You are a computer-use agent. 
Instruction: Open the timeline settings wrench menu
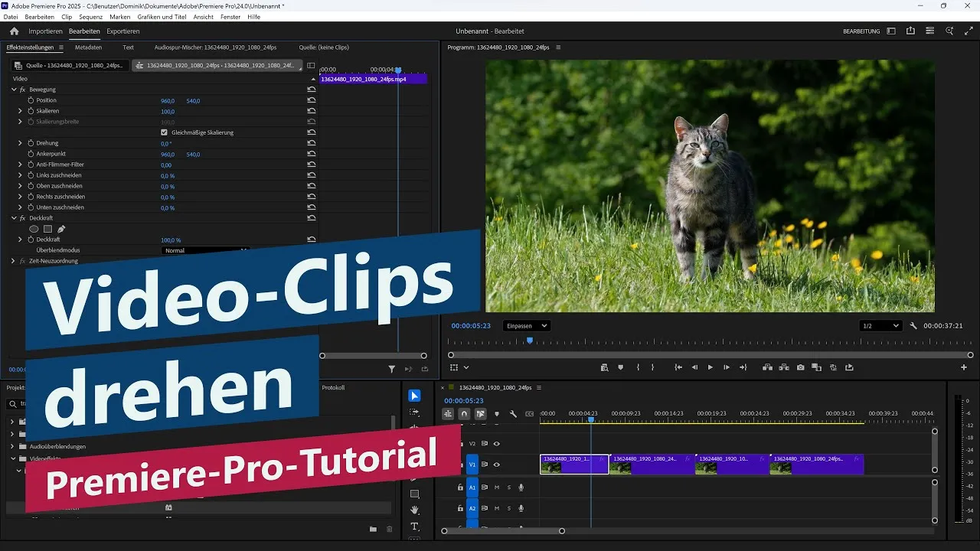pos(513,413)
